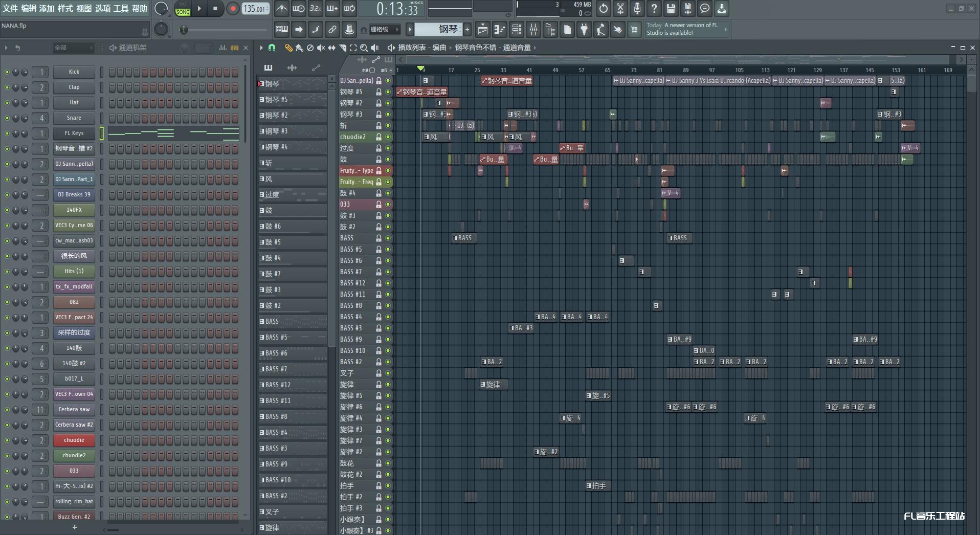This screenshot has height=535, width=980.
Task: Click the link (multilink) chain icon
Action: pos(332,30)
